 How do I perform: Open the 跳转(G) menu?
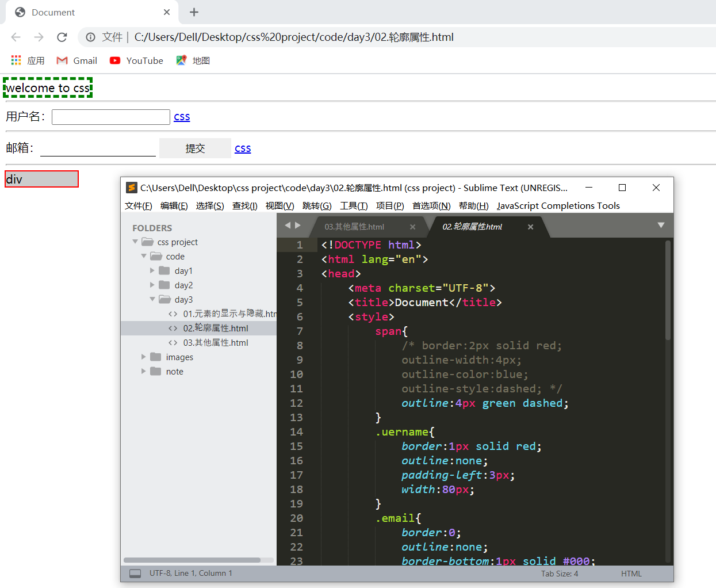point(317,205)
